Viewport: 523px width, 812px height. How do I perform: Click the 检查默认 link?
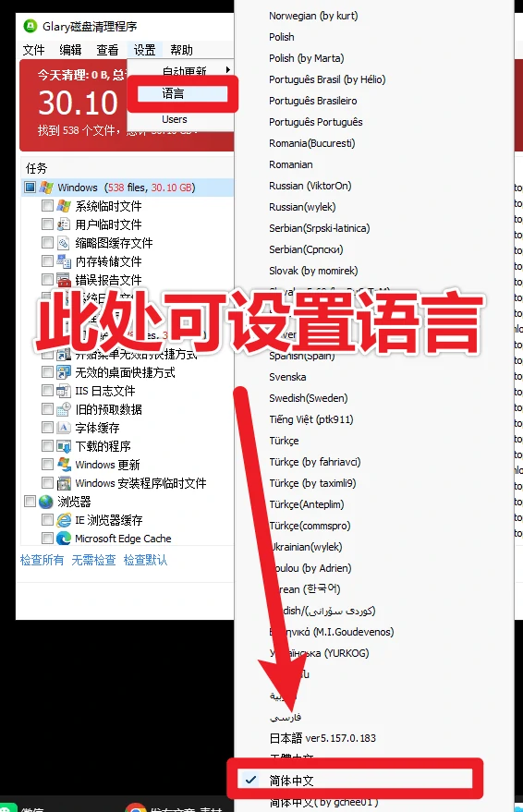145,560
